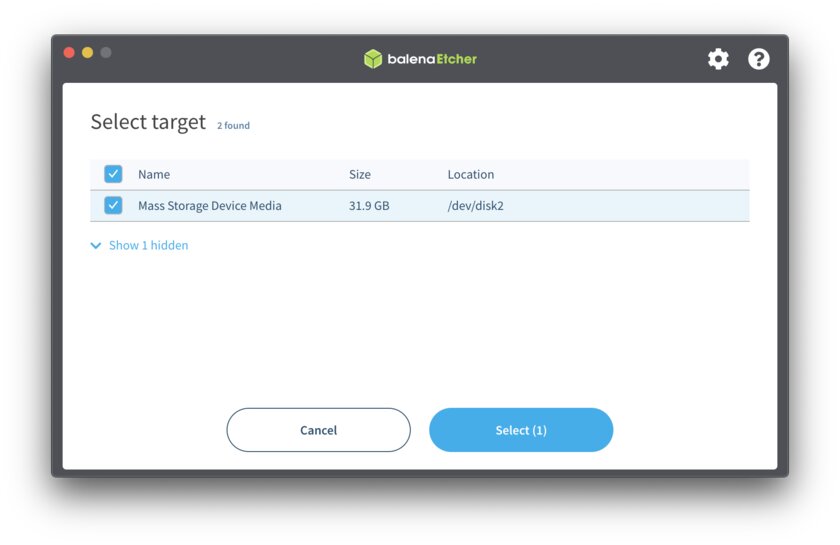Expand the Show 1 hidden chevron

click(96, 245)
